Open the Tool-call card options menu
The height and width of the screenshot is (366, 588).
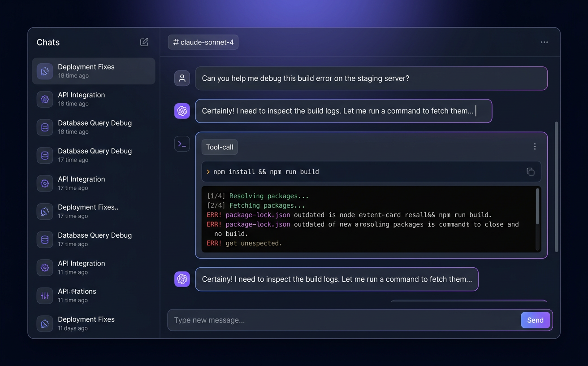tap(535, 146)
